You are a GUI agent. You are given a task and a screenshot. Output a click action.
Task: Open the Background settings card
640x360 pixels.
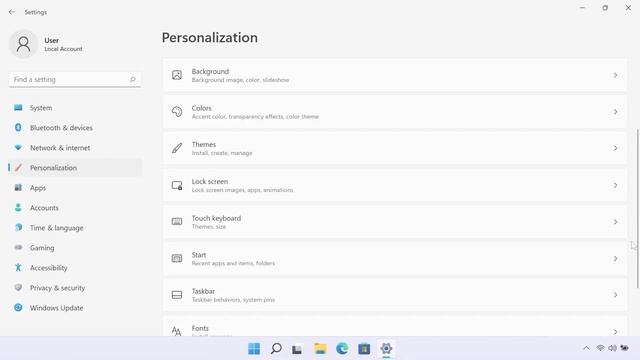(x=395, y=75)
